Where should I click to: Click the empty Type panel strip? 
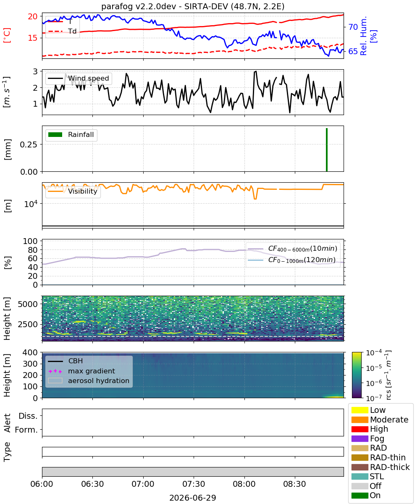pyautogui.click(x=193, y=451)
